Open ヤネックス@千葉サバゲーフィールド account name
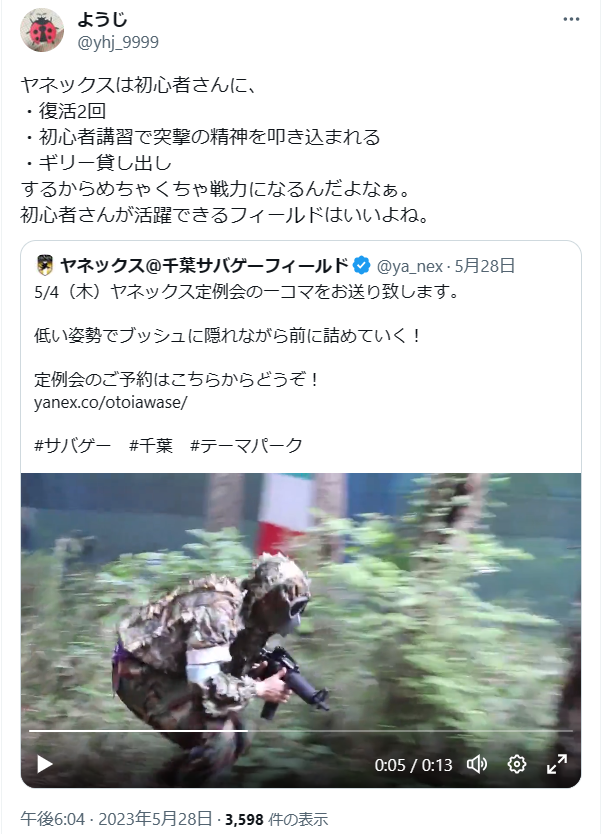This screenshot has width=606, height=834. click(x=204, y=265)
